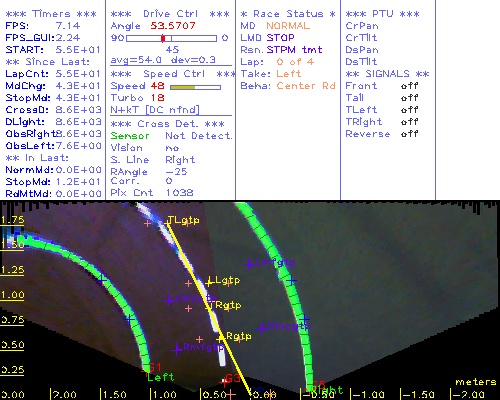Click the Speed progress bar
Viewport: 500px width, 400px height.
(x=195, y=87)
